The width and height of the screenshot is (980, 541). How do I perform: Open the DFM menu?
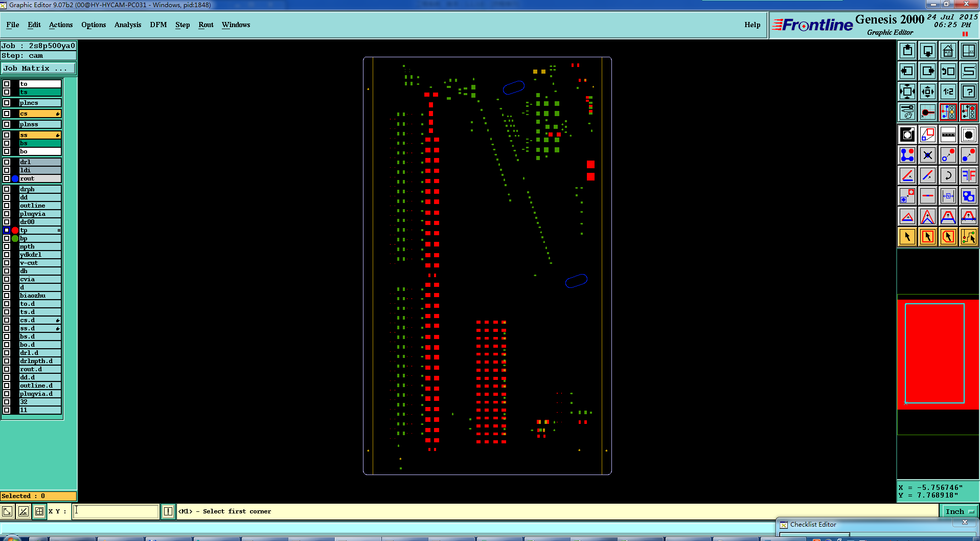(x=158, y=25)
